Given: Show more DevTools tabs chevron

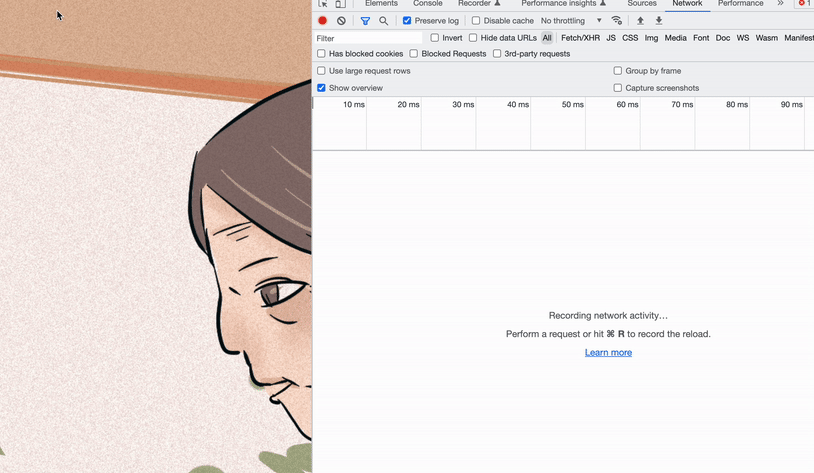Looking at the screenshot, I should tap(780, 3).
